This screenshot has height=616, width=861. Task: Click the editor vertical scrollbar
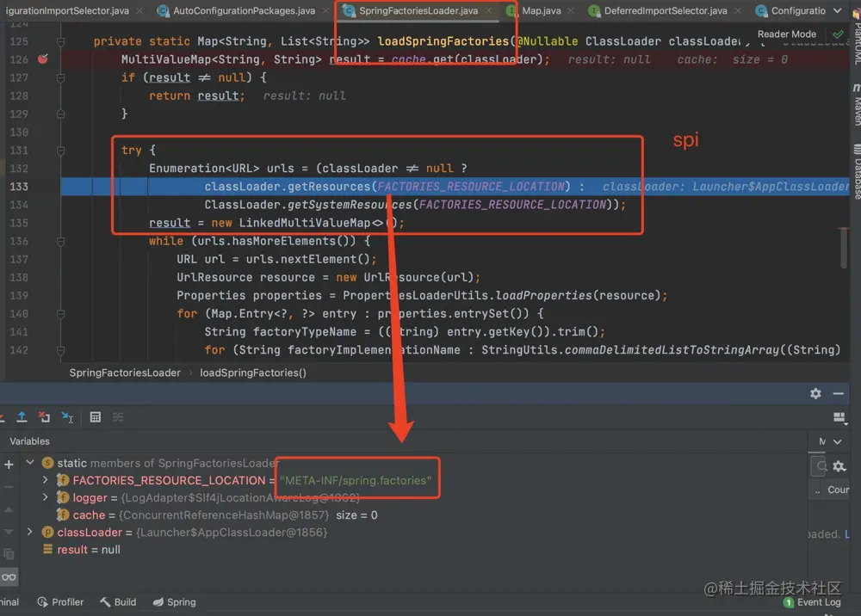844,248
